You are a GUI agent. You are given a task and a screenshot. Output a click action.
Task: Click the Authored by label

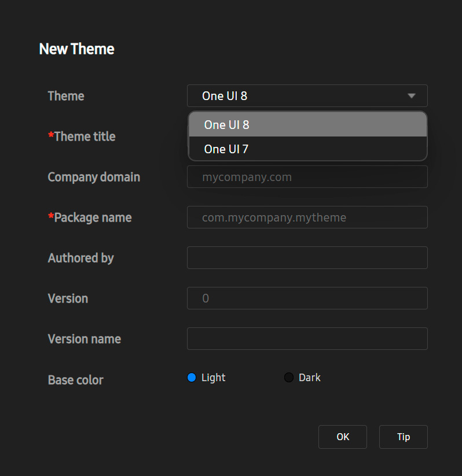[81, 259]
